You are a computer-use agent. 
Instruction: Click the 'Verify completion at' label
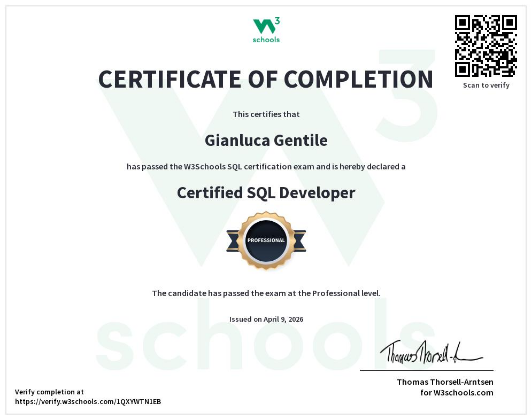[49, 392]
